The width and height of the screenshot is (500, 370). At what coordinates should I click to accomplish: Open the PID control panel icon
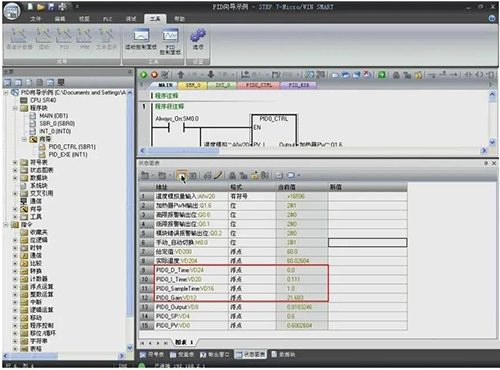point(170,41)
